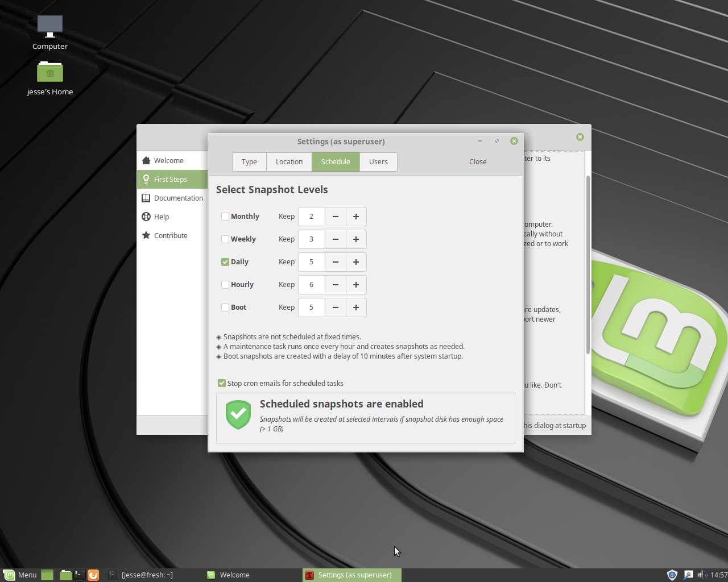Increase the Boot keep count
Viewport: 728px width, 582px height.
pyautogui.click(x=356, y=307)
